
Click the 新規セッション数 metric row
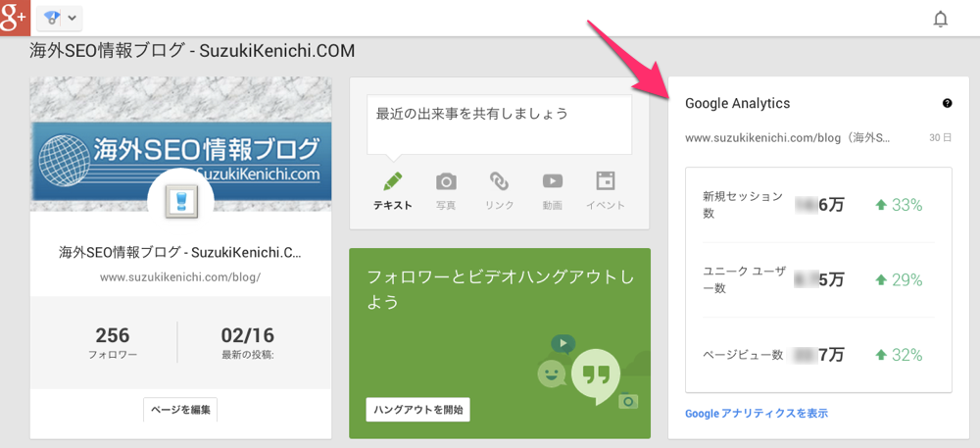tap(818, 205)
